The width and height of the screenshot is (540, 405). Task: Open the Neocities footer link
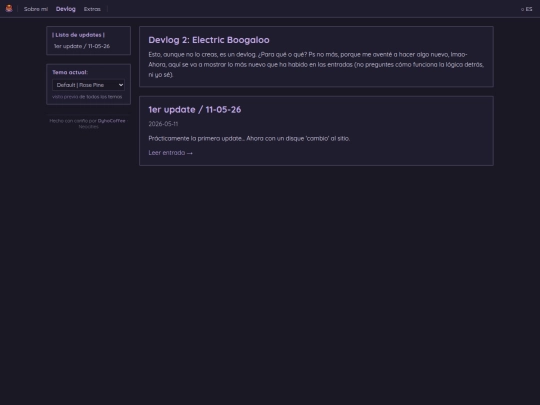coord(89,127)
